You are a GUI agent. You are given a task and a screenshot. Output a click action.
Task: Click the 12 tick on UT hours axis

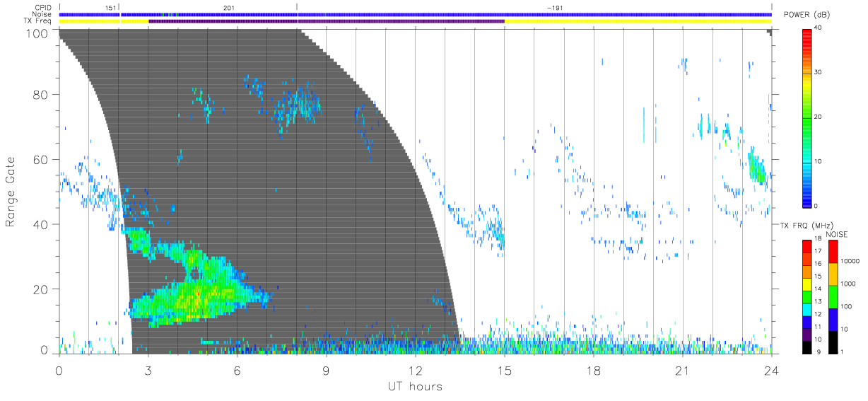415,370
